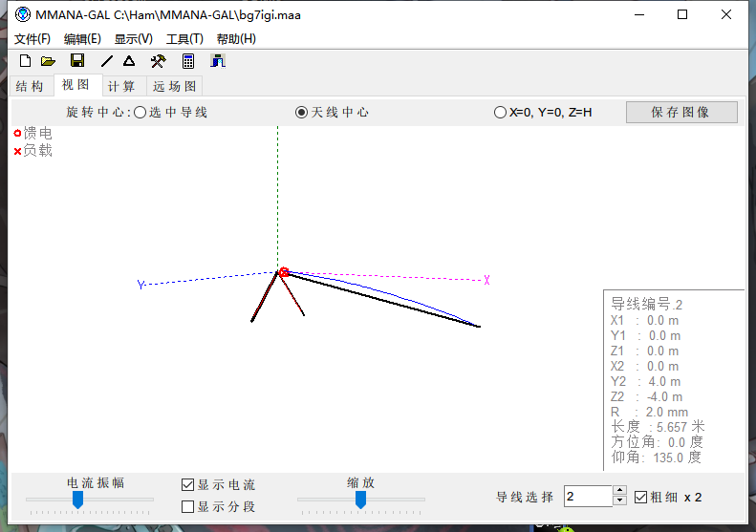Toggle the 显示电流 checkbox
The image size is (756, 532).
188,485
